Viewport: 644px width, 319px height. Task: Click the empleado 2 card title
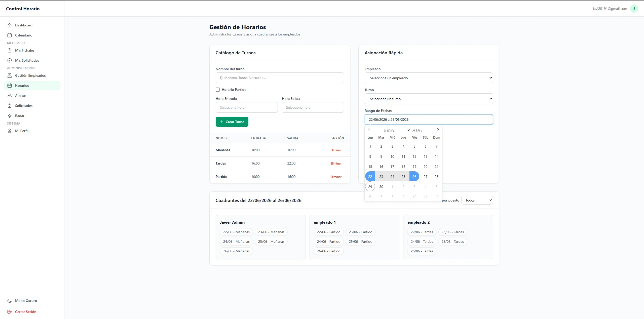point(419,222)
